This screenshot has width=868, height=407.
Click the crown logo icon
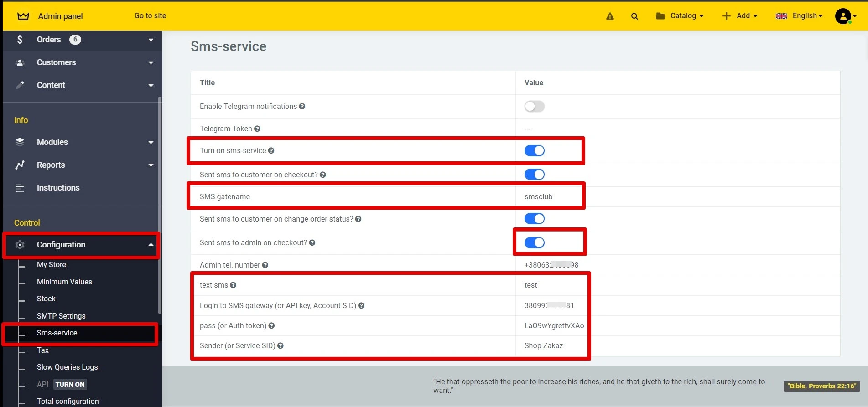click(23, 16)
